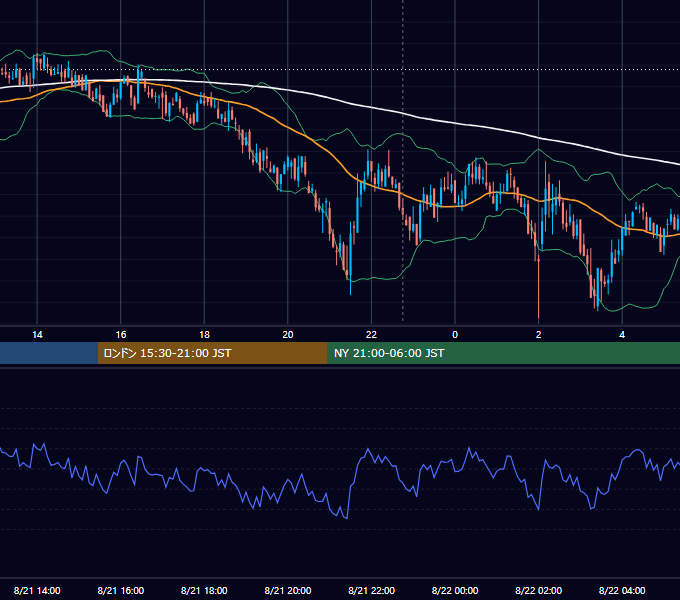Click the 18 hour label on price chart
This screenshot has height=600, width=680.
tap(204, 335)
